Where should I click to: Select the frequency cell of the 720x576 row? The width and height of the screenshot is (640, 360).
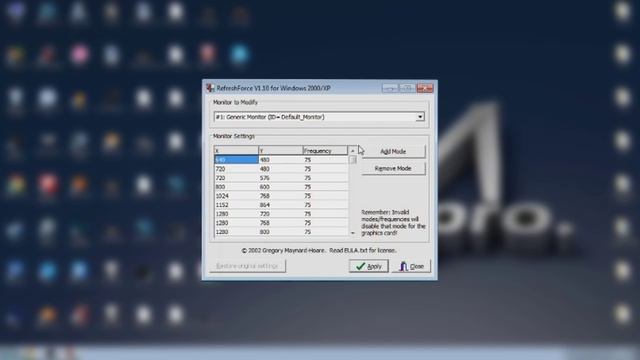tap(325, 178)
